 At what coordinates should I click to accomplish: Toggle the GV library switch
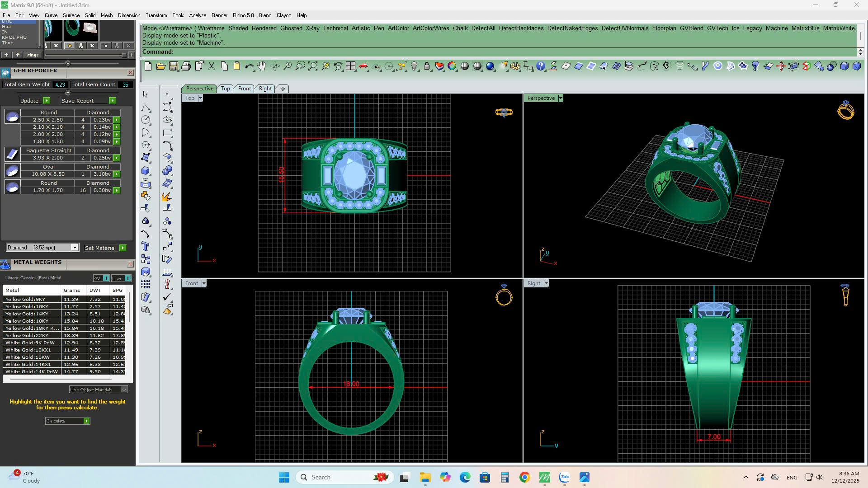pyautogui.click(x=106, y=278)
